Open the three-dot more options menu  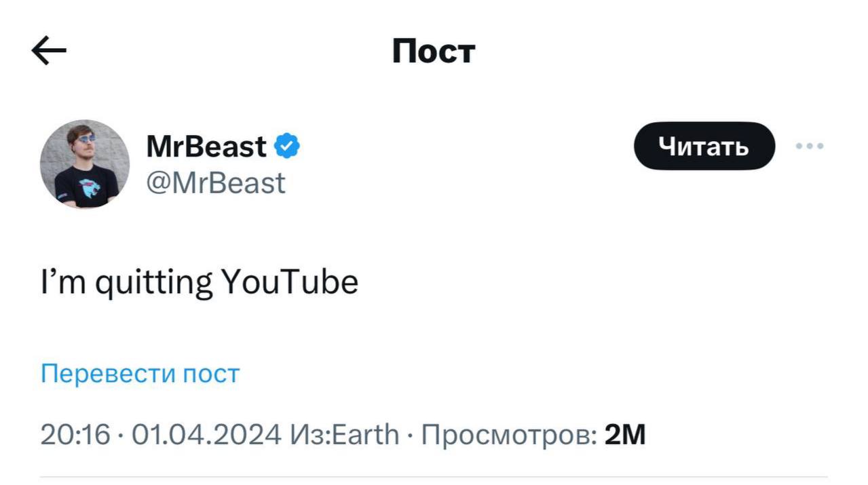tap(810, 146)
